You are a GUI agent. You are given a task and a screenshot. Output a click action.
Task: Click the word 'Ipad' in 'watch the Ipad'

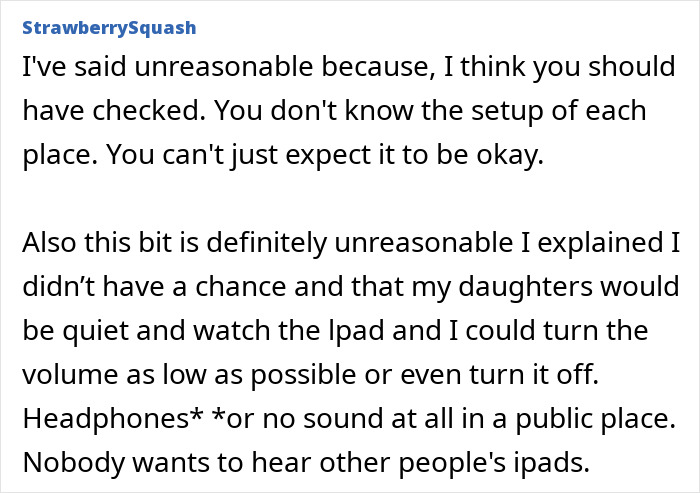click(356, 331)
